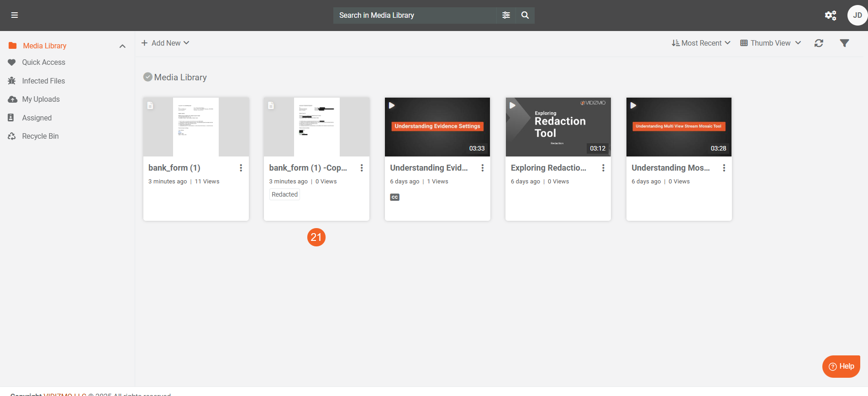Open the Most Recent sort dropdown
The height and width of the screenshot is (396, 868).
point(701,43)
